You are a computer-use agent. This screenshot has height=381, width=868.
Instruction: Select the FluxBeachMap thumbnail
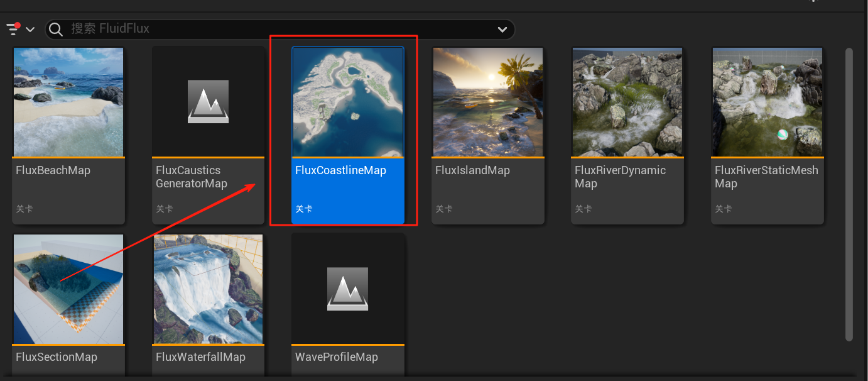tap(68, 102)
